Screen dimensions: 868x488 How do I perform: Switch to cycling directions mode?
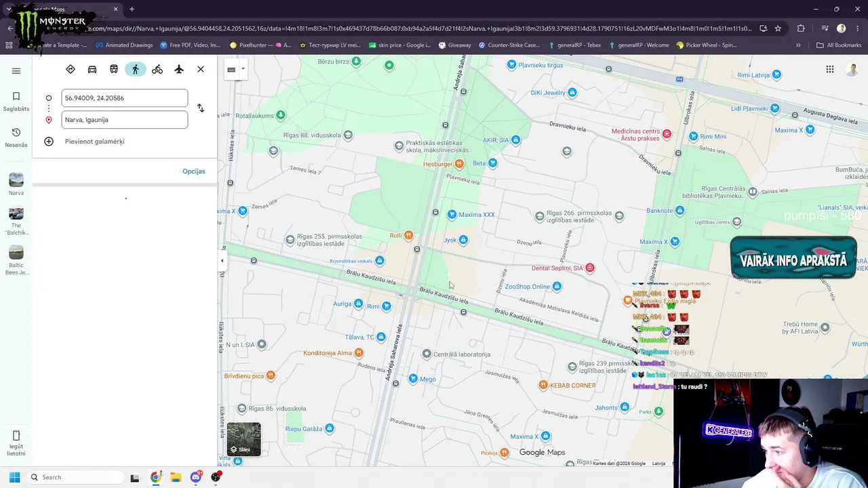coord(157,69)
